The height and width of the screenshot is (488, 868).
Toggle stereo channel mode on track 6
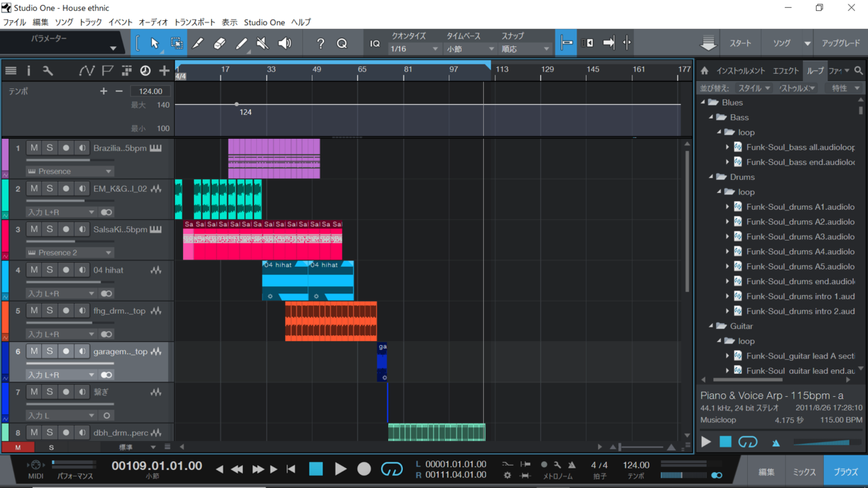[106, 374]
